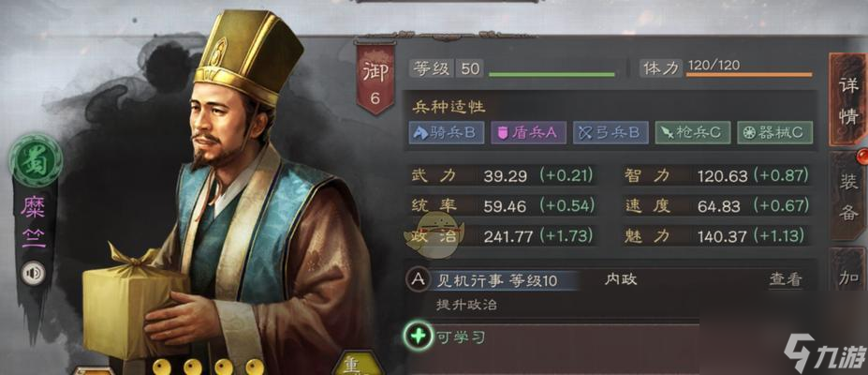868x375 pixels.
Task: Tap the orange 体力 stamina bar
Action: [x=749, y=74]
